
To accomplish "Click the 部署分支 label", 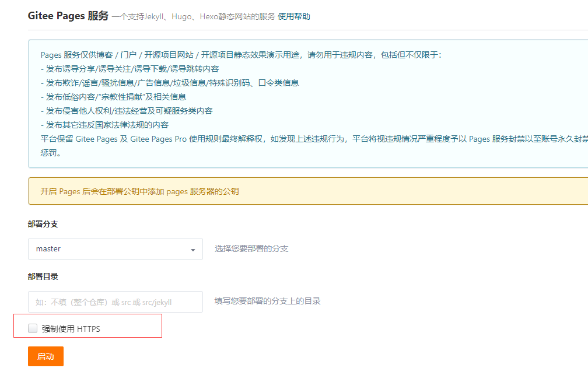I will [x=43, y=225].
